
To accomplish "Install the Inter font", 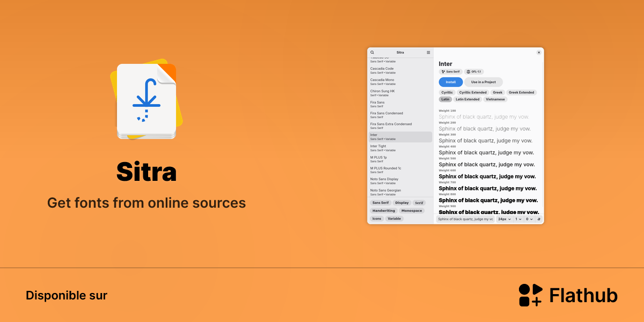I will point(451,82).
